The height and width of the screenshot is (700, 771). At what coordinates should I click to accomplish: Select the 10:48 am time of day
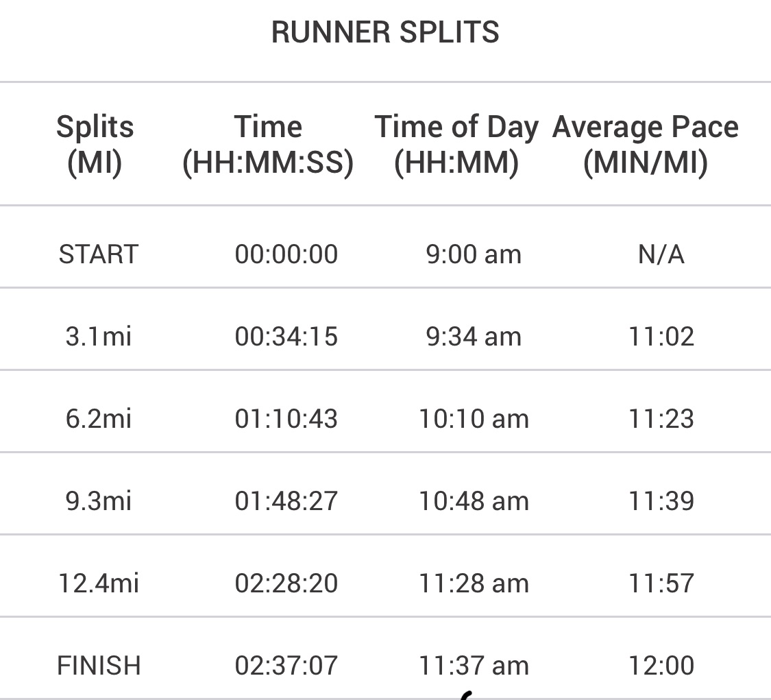point(474,501)
